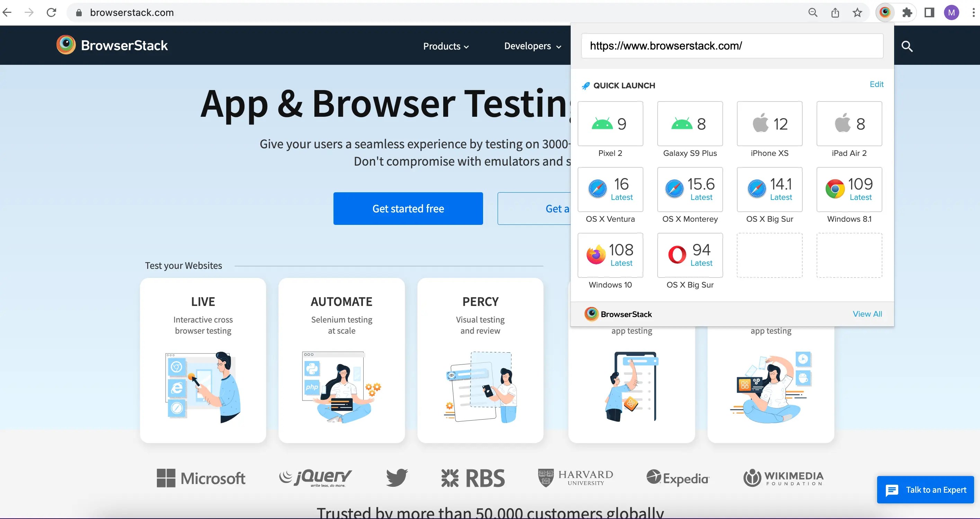Click Edit to modify Quick Launch

[876, 84]
